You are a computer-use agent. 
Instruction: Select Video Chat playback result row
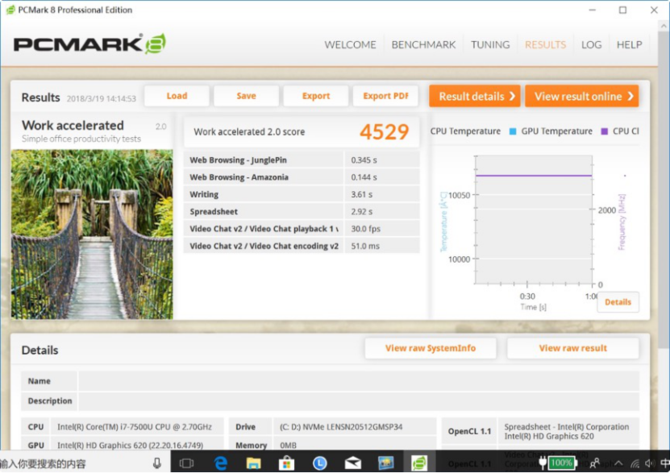point(302,229)
